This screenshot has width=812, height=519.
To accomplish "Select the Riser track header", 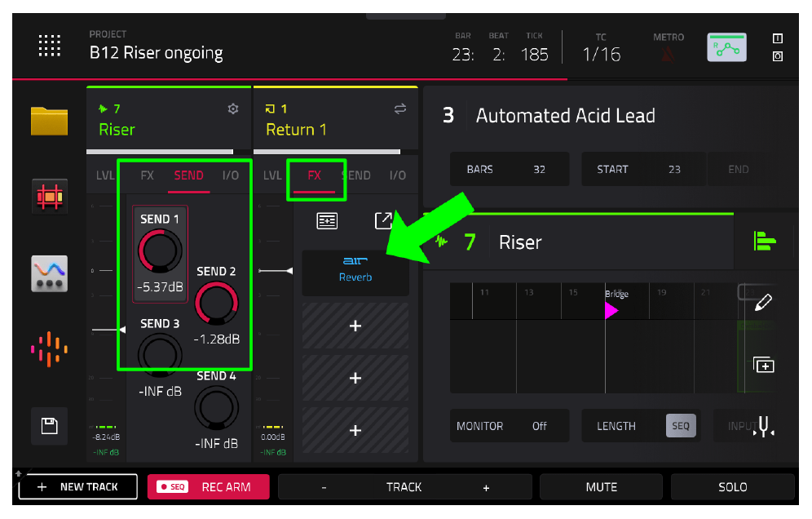I will pyautogui.click(x=169, y=118).
